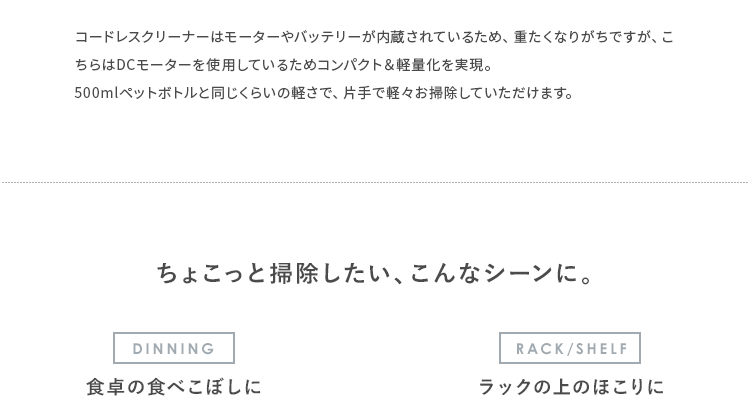Select the ラックの上のほこりに caption

570,387
